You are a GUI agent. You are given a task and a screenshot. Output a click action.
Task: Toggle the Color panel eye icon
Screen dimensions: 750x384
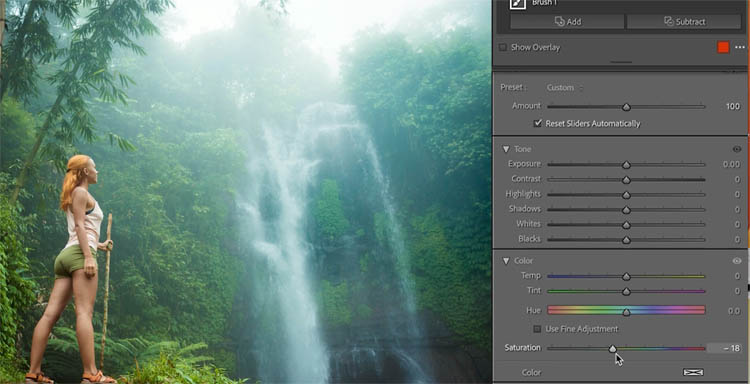pyautogui.click(x=737, y=261)
